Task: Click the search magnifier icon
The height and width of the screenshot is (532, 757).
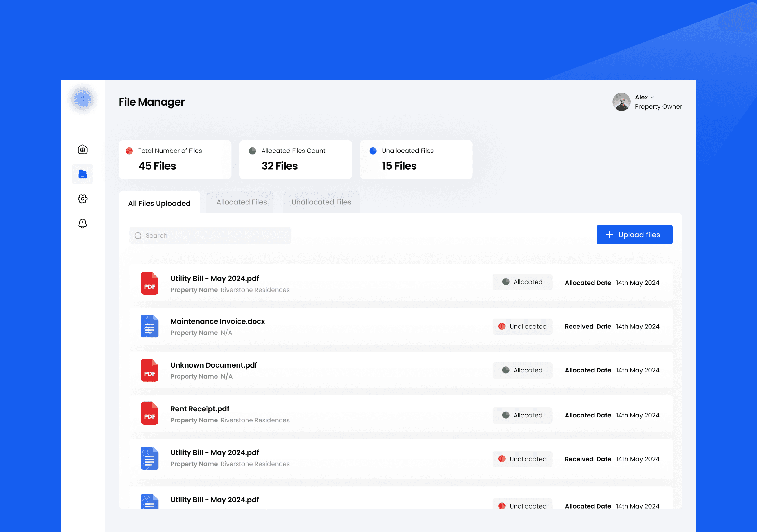Action: pos(138,235)
